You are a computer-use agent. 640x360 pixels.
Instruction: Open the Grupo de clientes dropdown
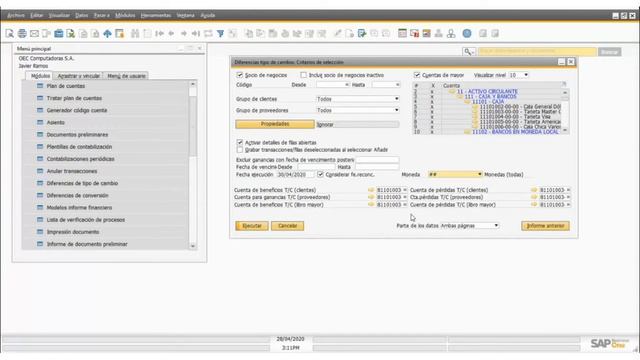(396, 99)
